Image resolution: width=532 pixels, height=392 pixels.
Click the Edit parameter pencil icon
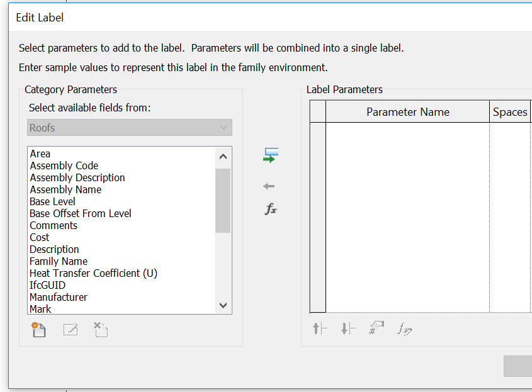pos(70,329)
